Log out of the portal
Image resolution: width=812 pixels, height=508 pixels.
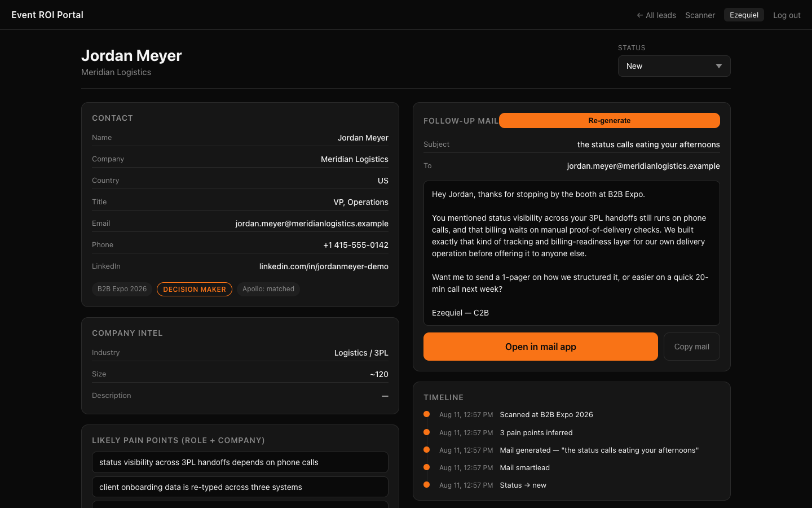coord(787,15)
